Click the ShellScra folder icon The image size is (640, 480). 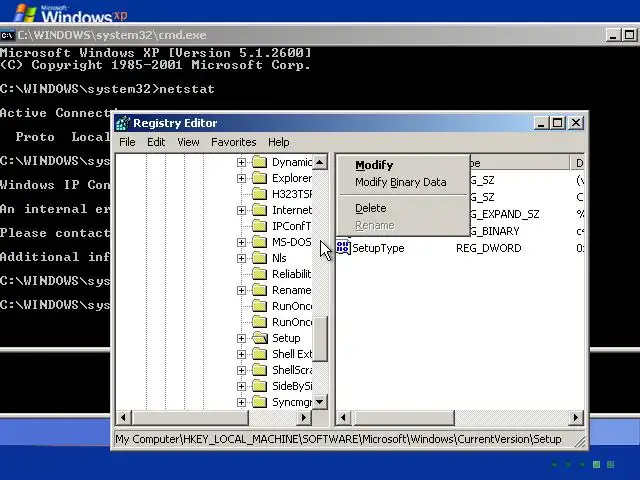pyautogui.click(x=259, y=370)
